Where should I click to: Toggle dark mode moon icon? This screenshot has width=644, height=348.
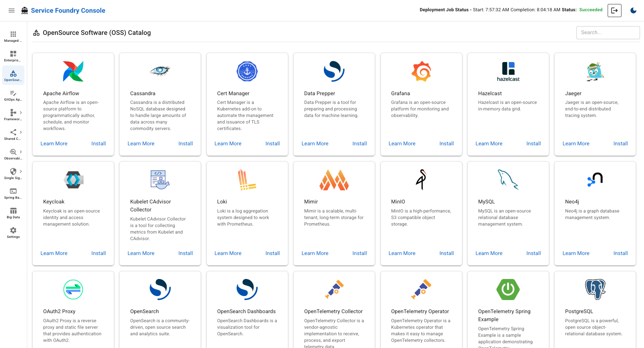(x=633, y=11)
